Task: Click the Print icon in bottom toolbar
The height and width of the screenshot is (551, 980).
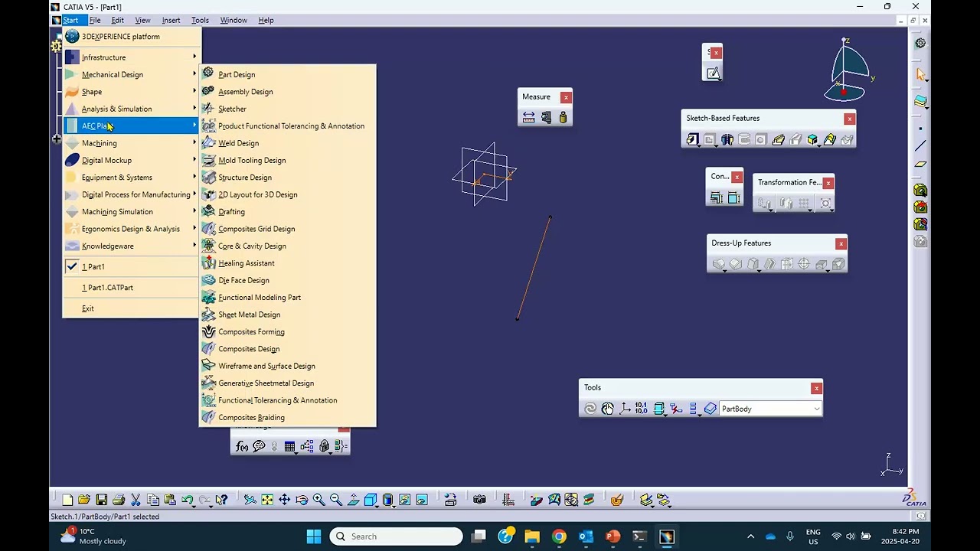Action: pyautogui.click(x=119, y=500)
